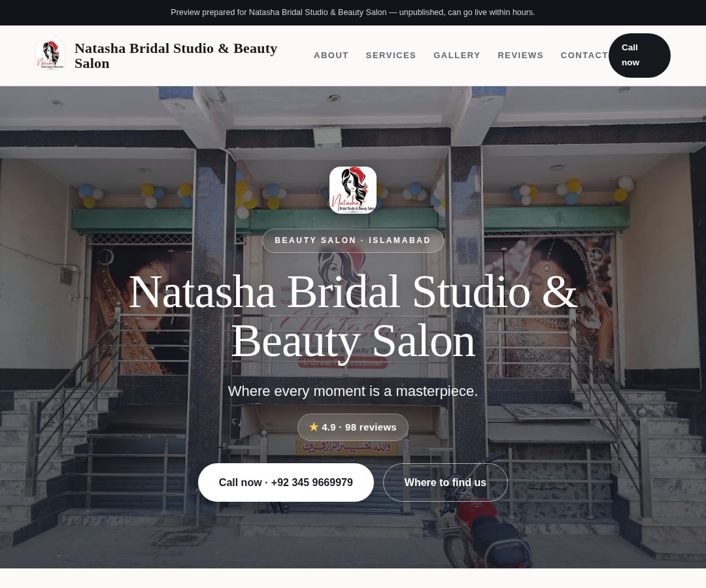Click the black Call now header button
This screenshot has width=706, height=588.
click(639, 56)
